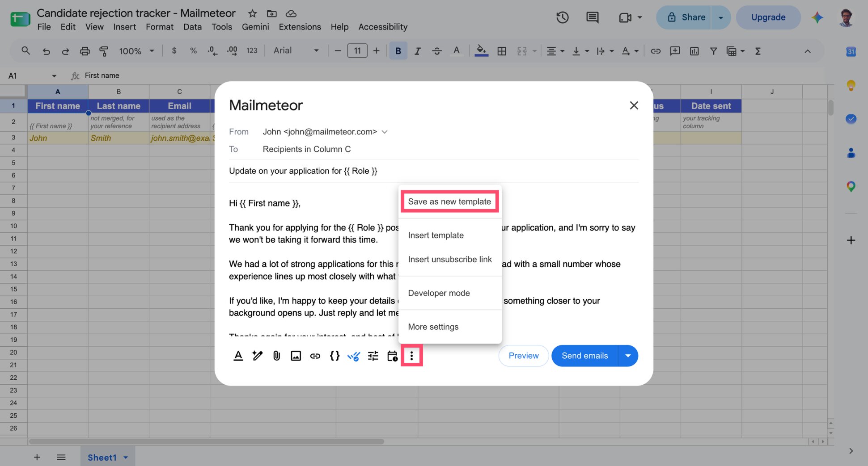Image resolution: width=868 pixels, height=466 pixels.
Task: Open the Sheet1 tab
Action: click(x=108, y=458)
